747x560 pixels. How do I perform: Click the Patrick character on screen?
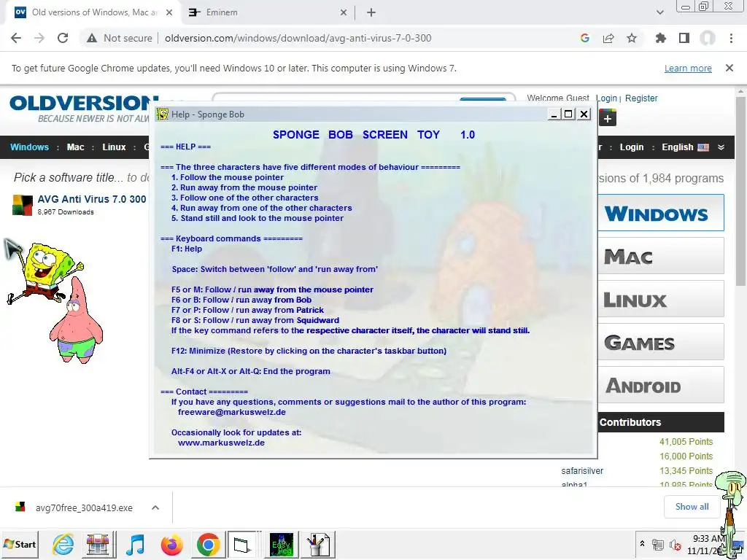coord(76,322)
